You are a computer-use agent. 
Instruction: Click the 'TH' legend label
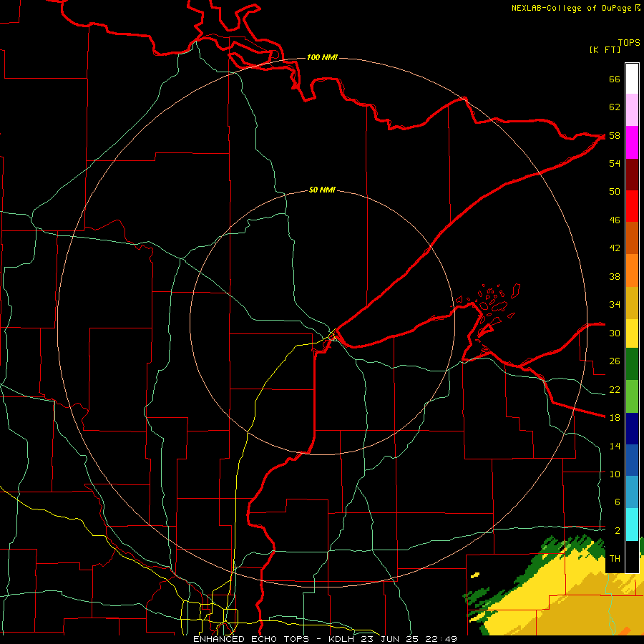615,559
